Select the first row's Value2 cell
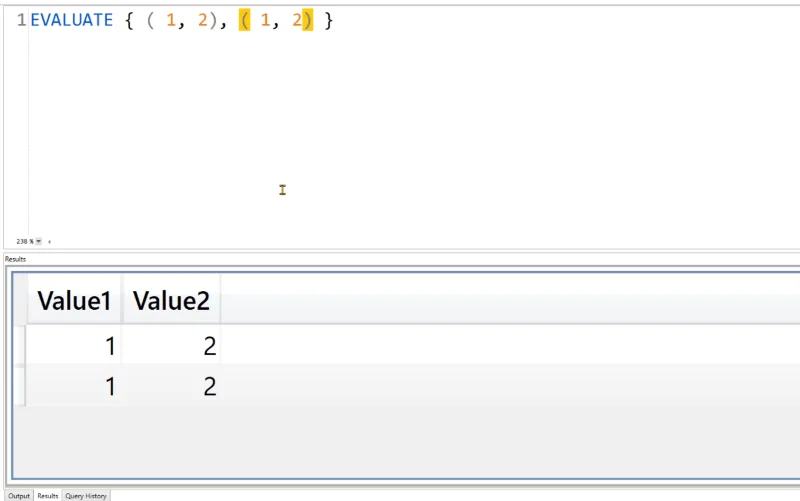Viewport: 800px width, 501px height. coord(171,346)
